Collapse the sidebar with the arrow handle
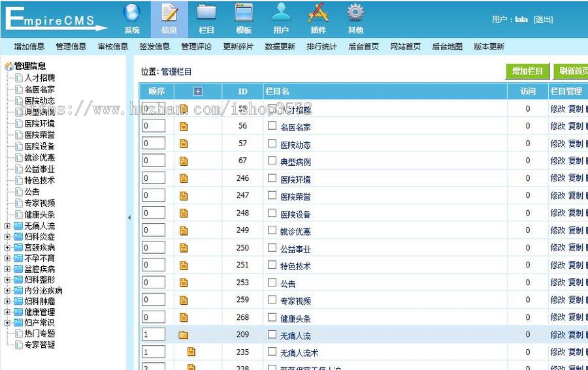 click(x=129, y=217)
